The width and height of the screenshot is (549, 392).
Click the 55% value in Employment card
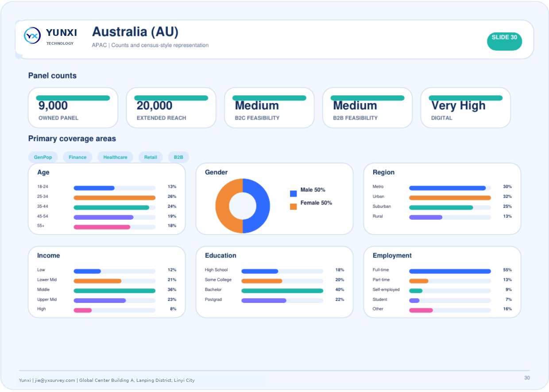click(x=507, y=270)
